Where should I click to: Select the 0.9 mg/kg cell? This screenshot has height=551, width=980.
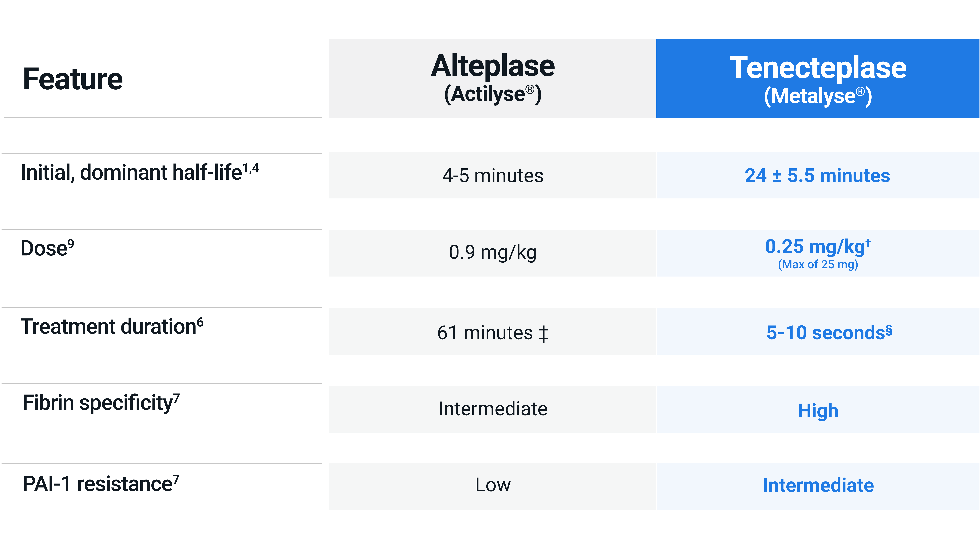point(493,253)
